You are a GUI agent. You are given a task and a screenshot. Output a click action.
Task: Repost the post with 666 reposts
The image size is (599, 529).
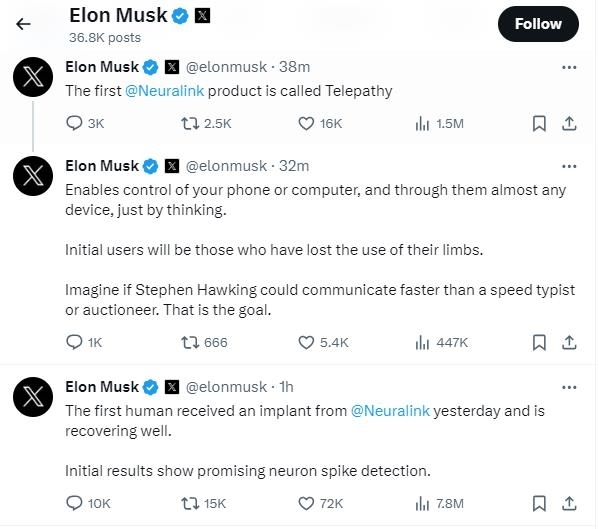pos(204,342)
